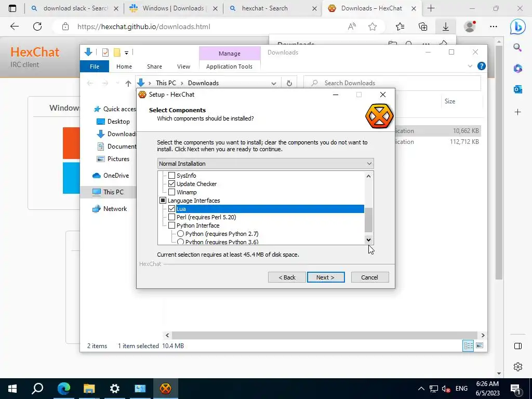Open Explorer Share ribbon tab
The image size is (532, 399).
coord(154,66)
